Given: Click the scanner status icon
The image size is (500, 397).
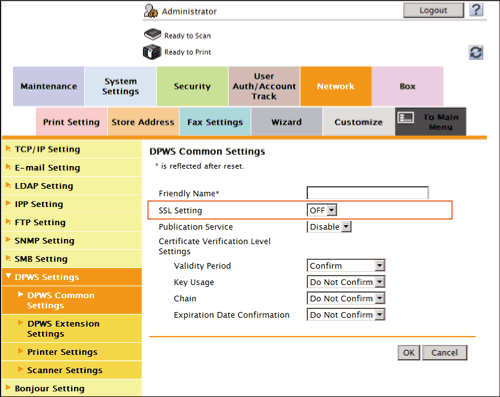Looking at the screenshot, I should 153,34.
